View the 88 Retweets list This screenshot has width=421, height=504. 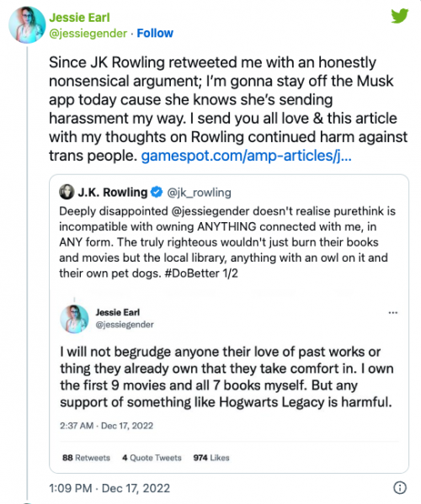(x=86, y=458)
